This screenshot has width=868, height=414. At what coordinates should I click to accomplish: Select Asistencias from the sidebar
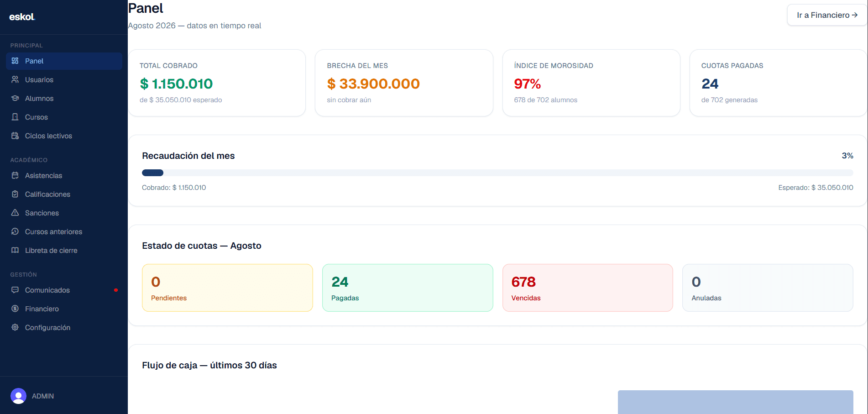64,176
